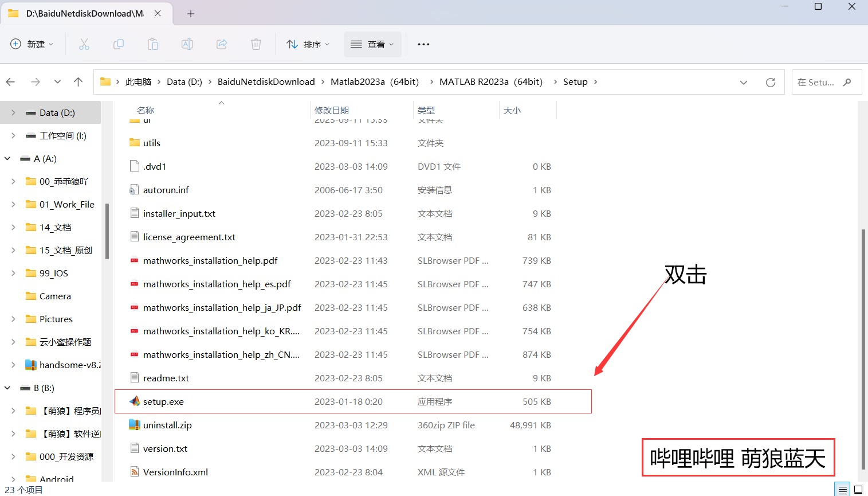868x496 pixels.
Task: Open the 排序 sort dropdown
Action: [308, 44]
